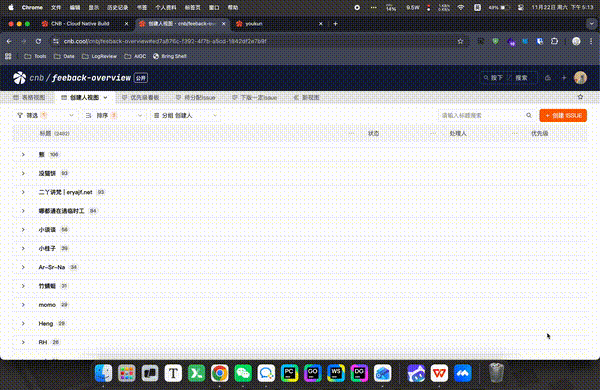Expand the Ar-Sr-Na group row

(x=23, y=267)
